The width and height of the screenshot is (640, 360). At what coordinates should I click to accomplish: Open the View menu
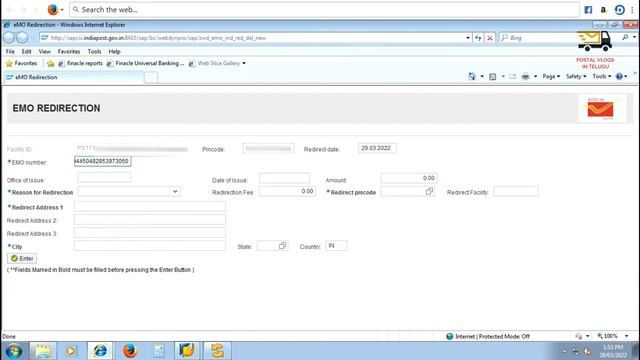click(44, 51)
